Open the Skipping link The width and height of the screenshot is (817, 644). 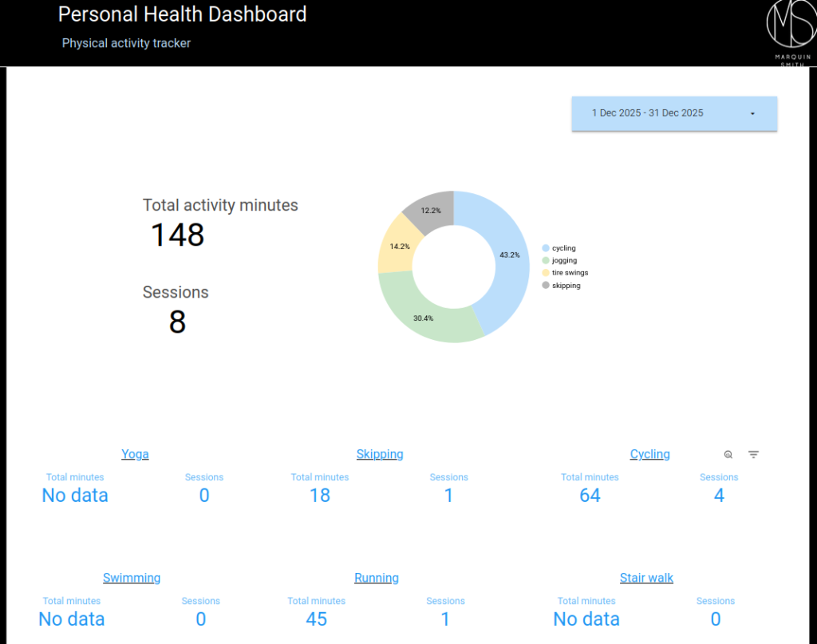pos(380,454)
